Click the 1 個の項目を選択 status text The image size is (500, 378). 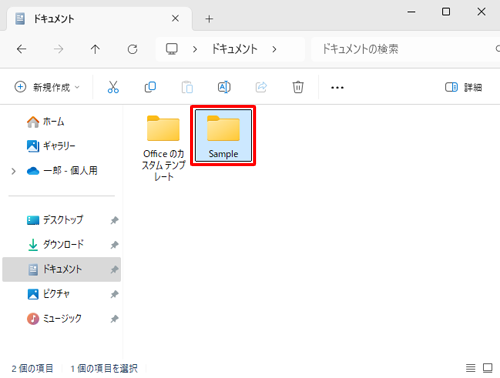pyautogui.click(x=104, y=368)
